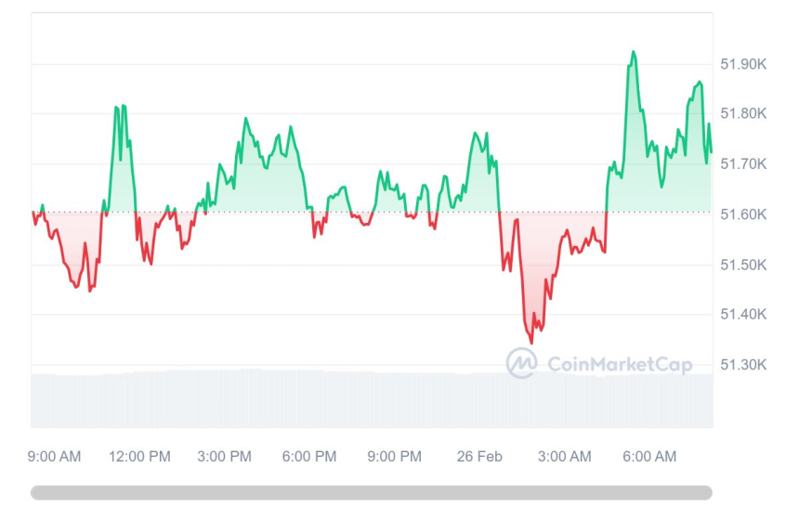Select the 9:00 PM time label

pos(395,457)
